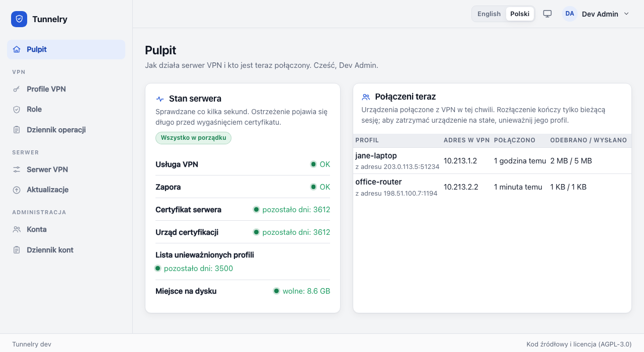The image size is (644, 352).
Task: Click the clipboard icon for Dziennik operacji
Action: click(x=17, y=130)
